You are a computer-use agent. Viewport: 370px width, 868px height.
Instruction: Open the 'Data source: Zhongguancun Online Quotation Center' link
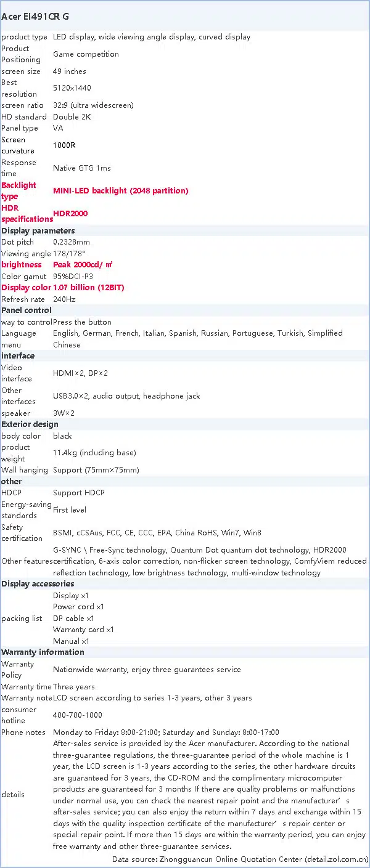coord(240,859)
